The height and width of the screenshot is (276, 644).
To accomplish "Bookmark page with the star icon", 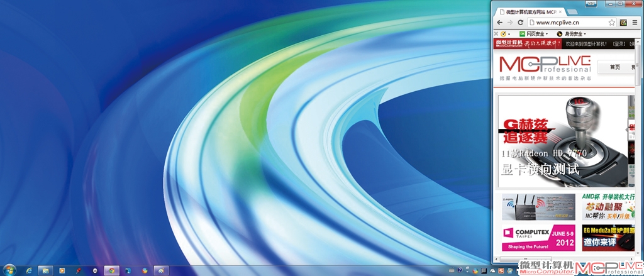I will pos(611,23).
